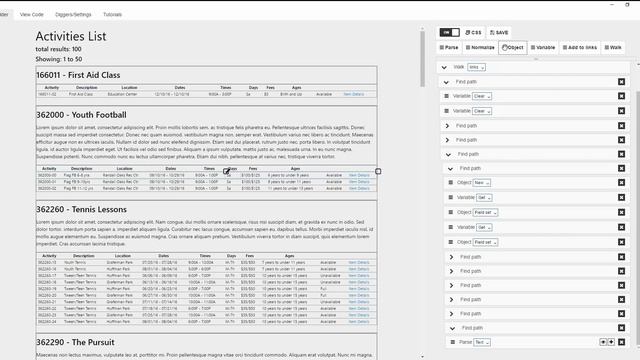Collapse the Find path above Parse Text
Image resolution: width=640 pixels, height=360 pixels.
pos(452,328)
